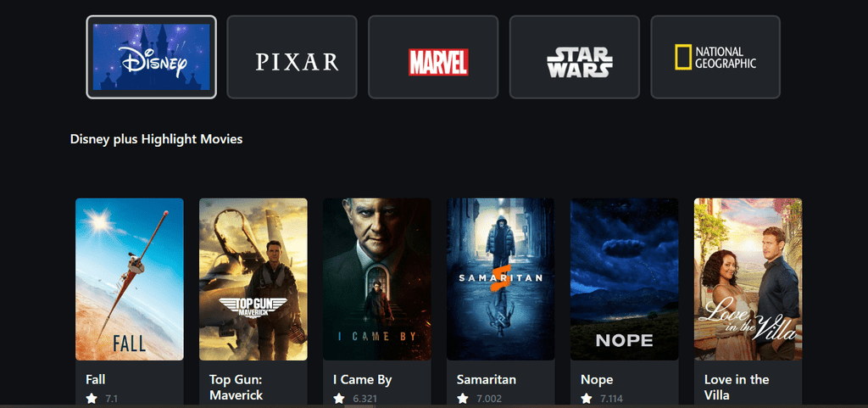
Task: Open the Love in the Villa poster
Action: click(x=748, y=279)
